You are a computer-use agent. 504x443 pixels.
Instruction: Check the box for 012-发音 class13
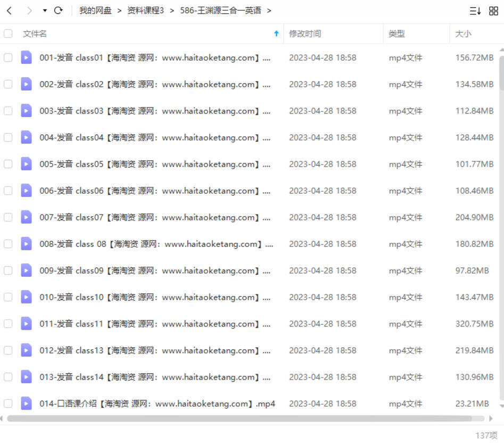(x=8, y=350)
